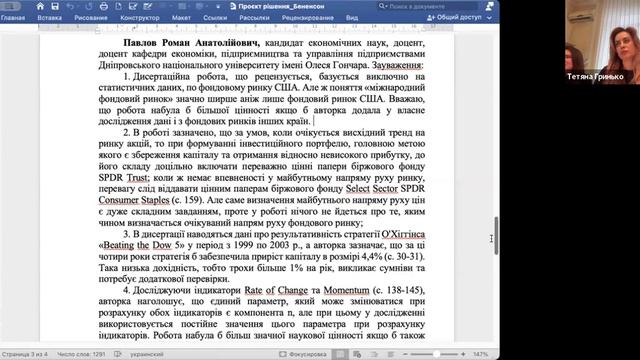Click the checkmark page icon in the quick toolbar
640x360 pixels.
[x=133, y=6]
